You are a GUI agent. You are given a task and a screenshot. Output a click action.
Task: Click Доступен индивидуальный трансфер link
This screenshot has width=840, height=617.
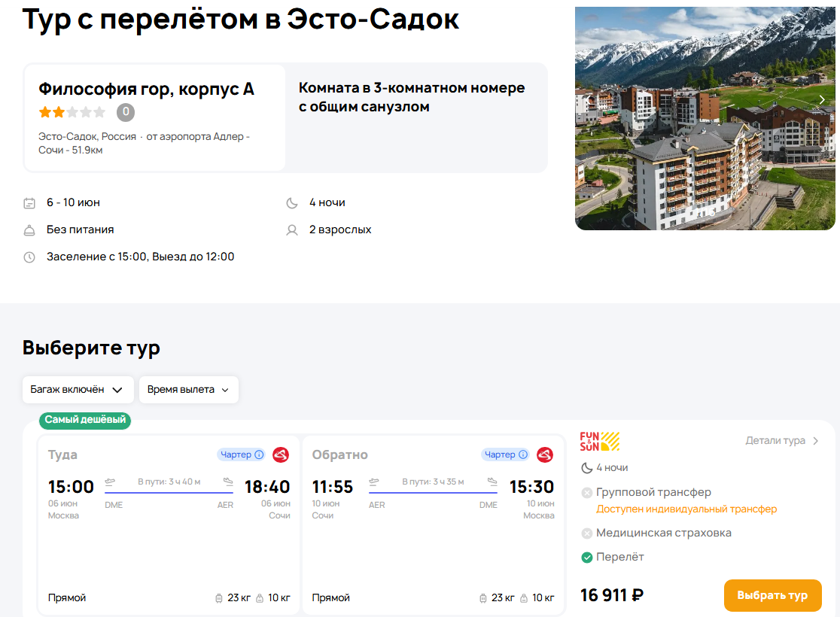click(686, 509)
